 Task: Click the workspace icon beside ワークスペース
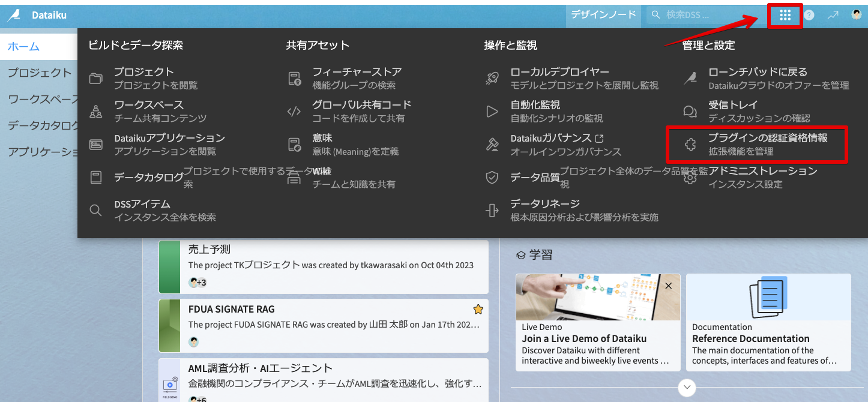95,111
